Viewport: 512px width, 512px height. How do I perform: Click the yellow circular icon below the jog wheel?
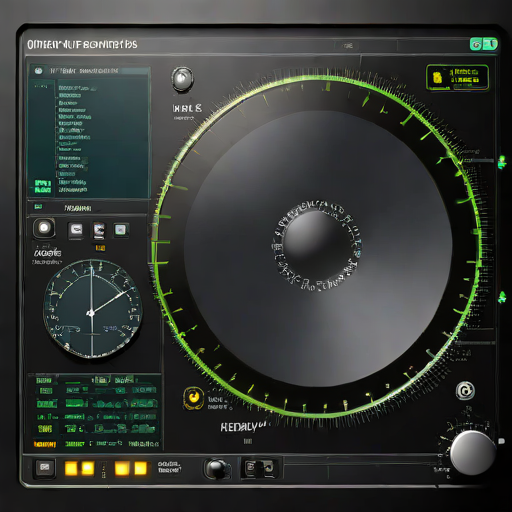(x=193, y=398)
